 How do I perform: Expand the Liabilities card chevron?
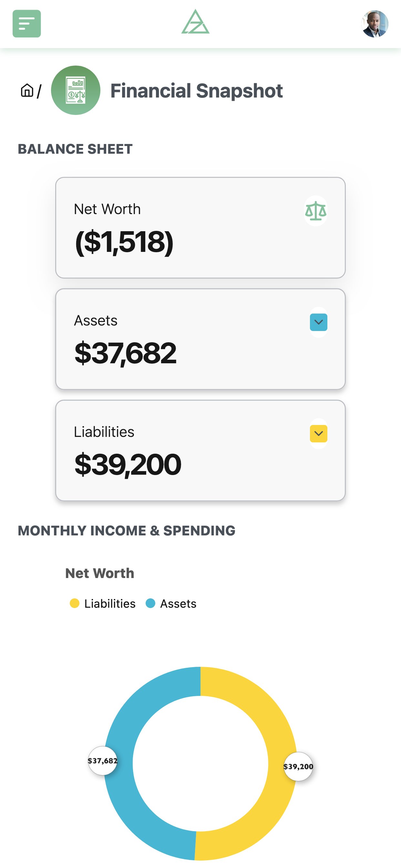(x=318, y=433)
